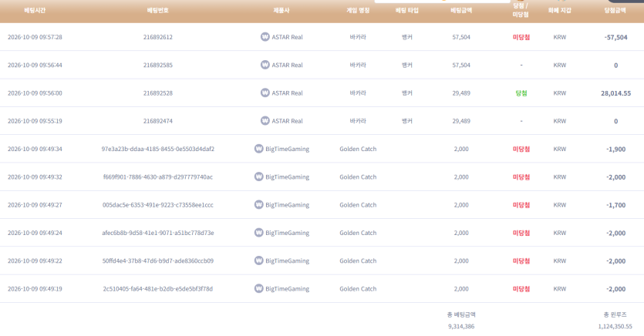Click Golden Catch in the 09:49:19 row
The width and height of the screenshot is (644, 336).
click(358, 288)
